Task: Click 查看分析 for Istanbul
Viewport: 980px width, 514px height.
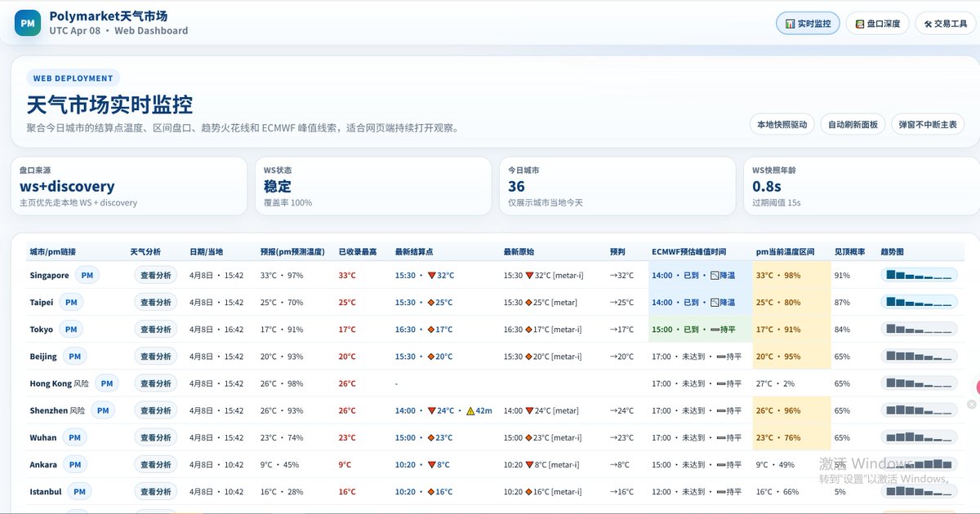Action: click(155, 491)
